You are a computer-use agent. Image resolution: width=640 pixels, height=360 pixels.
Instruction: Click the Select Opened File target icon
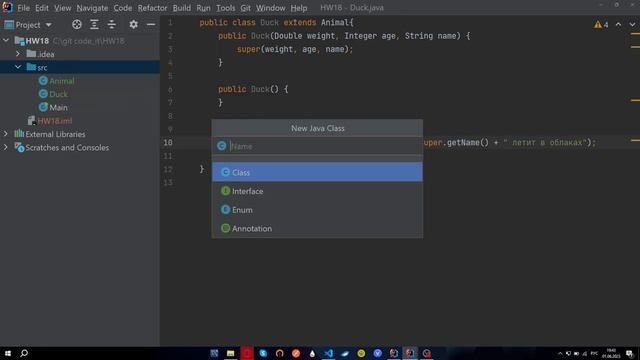click(77, 24)
